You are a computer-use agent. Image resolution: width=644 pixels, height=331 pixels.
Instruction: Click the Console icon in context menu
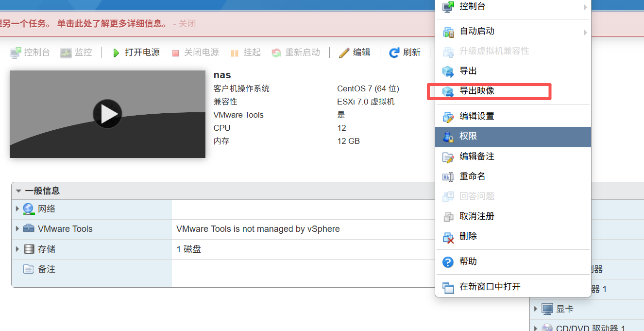click(448, 7)
